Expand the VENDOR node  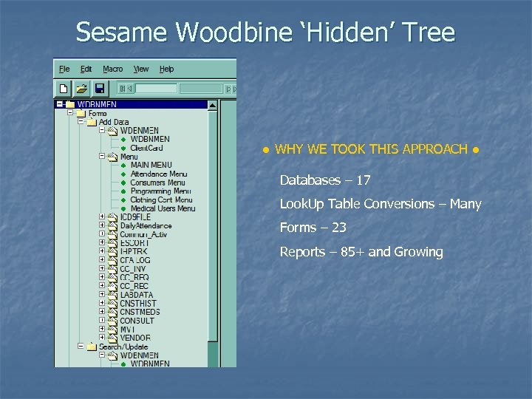102,337
